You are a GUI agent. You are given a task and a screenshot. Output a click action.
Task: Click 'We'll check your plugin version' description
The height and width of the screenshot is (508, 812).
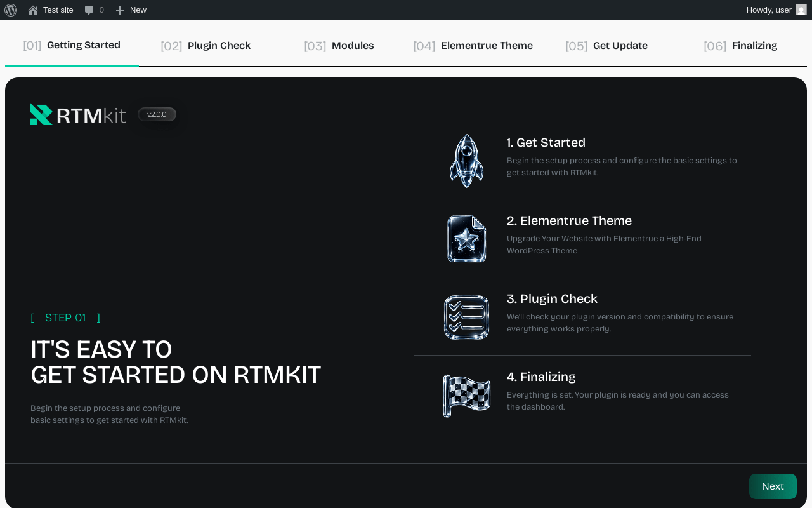click(620, 323)
